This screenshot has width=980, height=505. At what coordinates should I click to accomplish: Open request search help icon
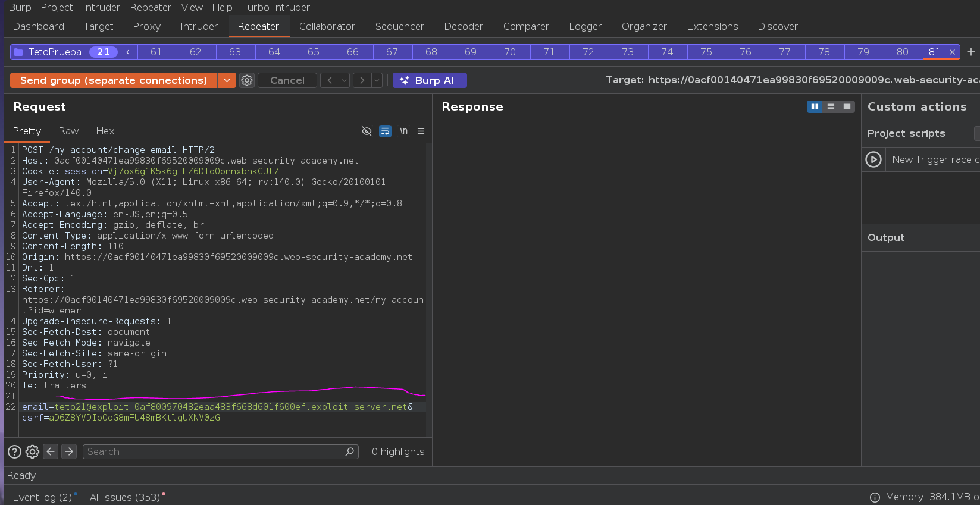coord(14,451)
